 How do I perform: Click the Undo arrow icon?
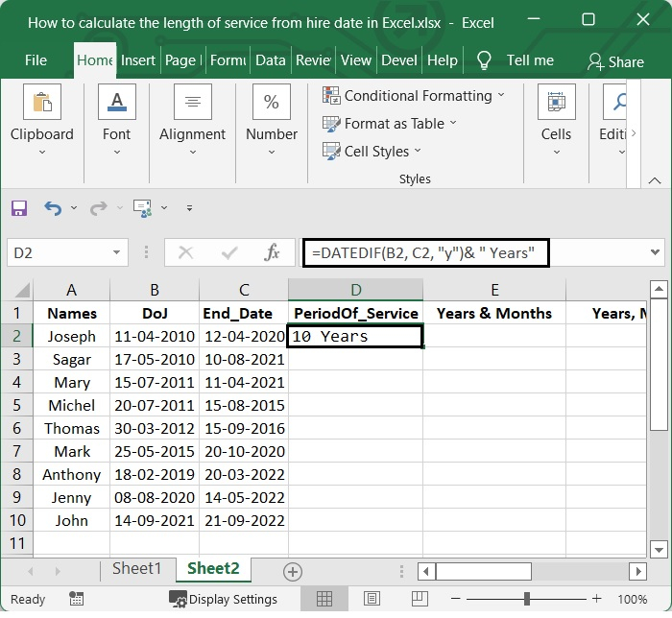coord(53,208)
